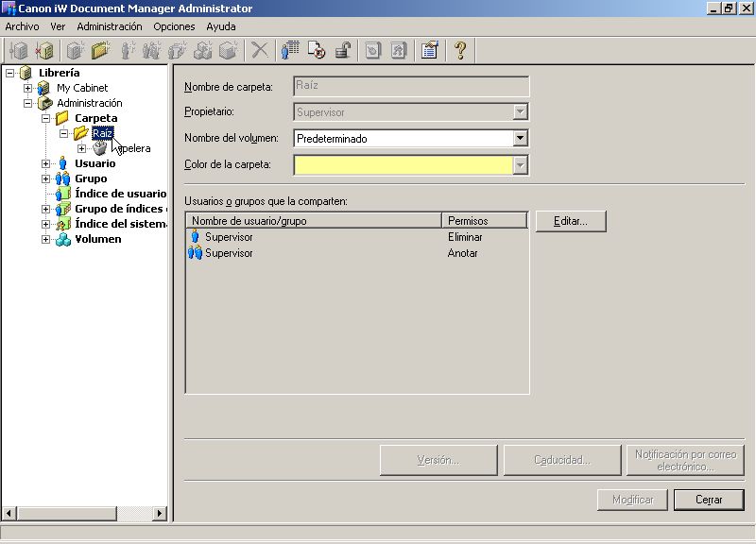Expand the My Cabinet node

tap(28, 88)
